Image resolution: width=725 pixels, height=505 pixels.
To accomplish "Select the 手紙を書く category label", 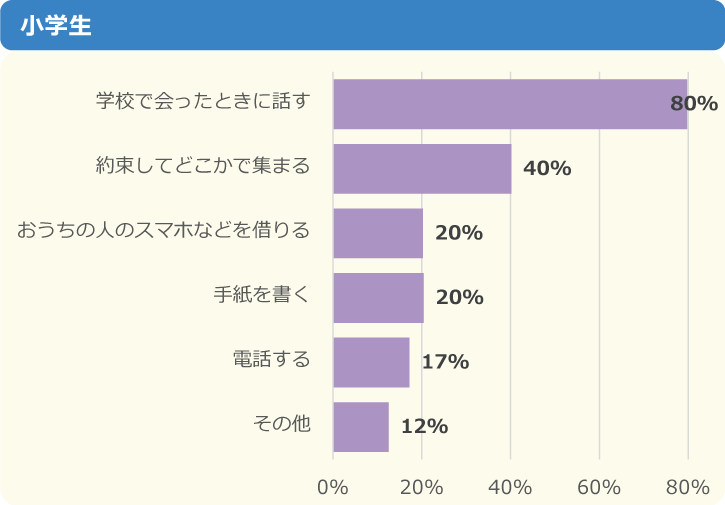I will point(262,296).
